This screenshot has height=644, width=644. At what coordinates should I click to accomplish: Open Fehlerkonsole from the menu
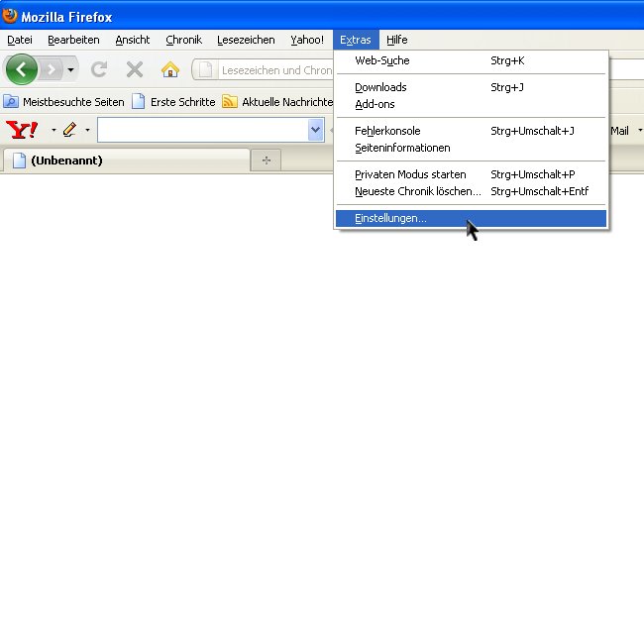click(471, 131)
